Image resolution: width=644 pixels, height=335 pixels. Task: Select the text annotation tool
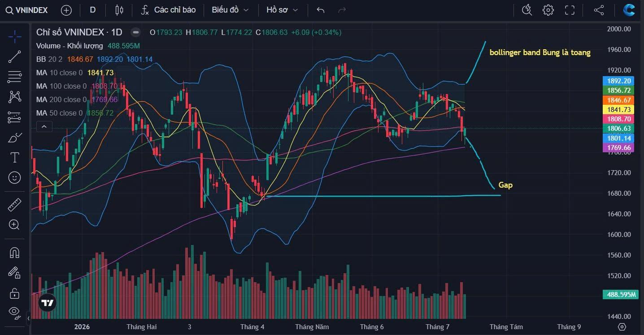tap(14, 157)
